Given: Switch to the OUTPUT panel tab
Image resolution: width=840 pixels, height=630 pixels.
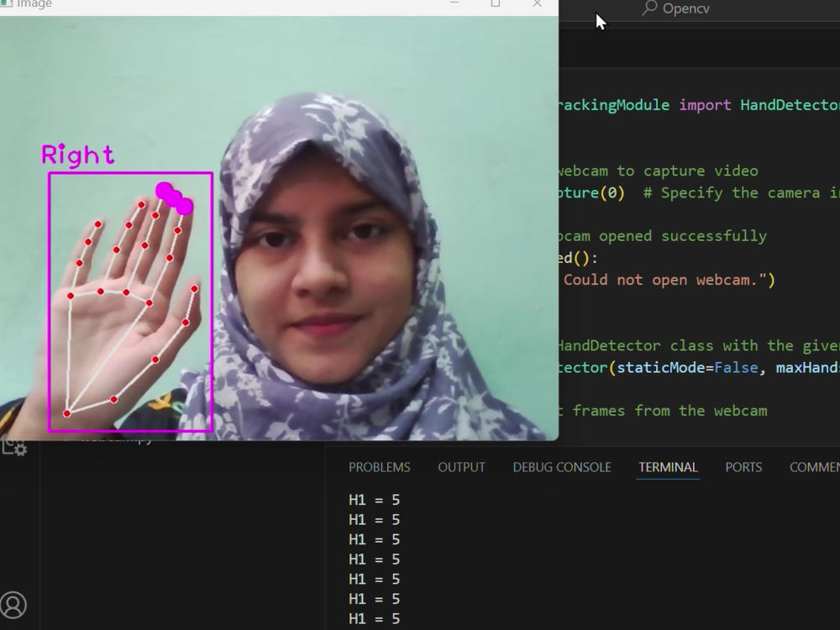Looking at the screenshot, I should 461,467.
